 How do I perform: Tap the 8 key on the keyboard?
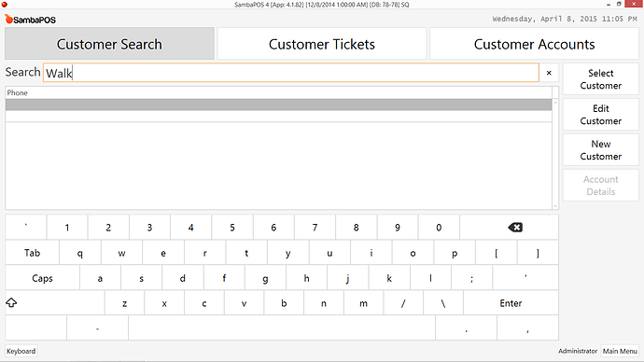[x=357, y=227]
